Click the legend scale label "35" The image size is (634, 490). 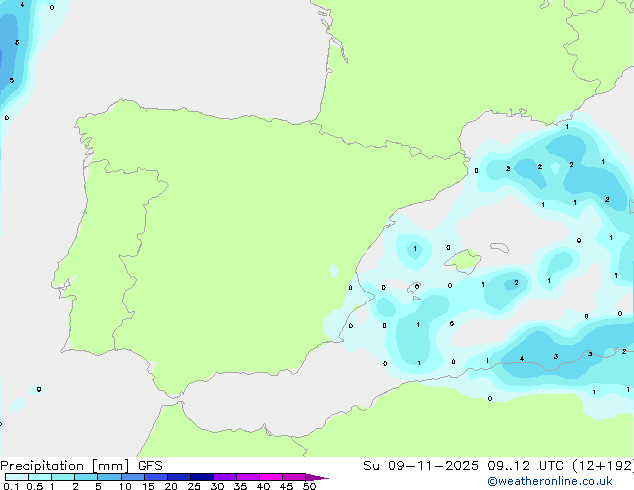[240, 486]
